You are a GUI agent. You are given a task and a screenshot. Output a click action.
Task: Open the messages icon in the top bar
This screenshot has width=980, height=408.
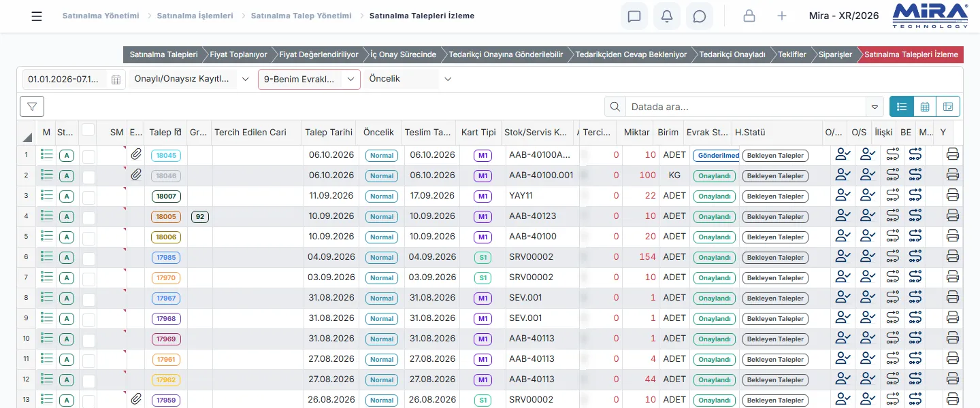click(634, 16)
